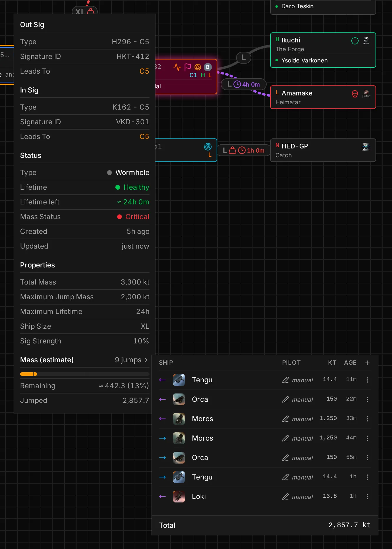Toggle the B badge on red node
Screen dimensions: 392x549
208,67
